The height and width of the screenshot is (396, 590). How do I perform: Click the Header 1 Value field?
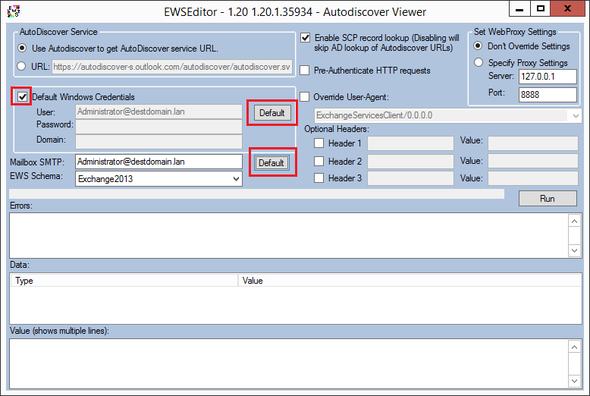point(533,143)
